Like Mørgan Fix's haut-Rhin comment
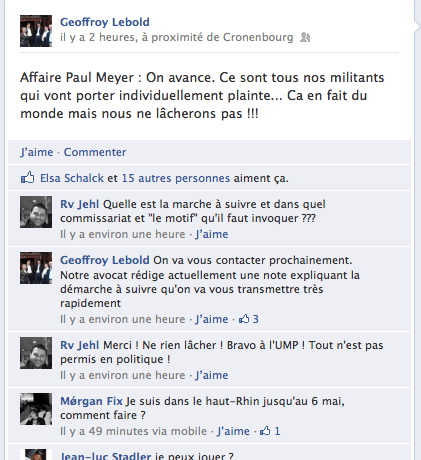 (233, 431)
